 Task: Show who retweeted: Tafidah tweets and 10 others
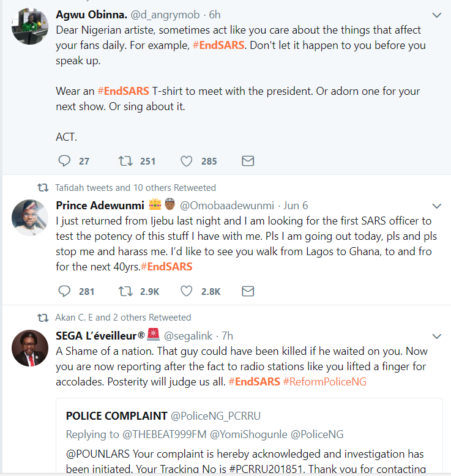[135, 187]
